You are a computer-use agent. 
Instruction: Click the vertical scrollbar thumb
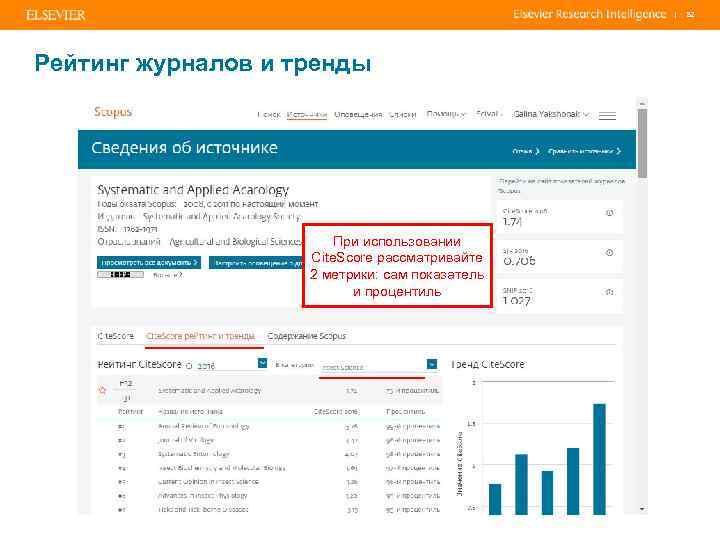click(x=642, y=143)
